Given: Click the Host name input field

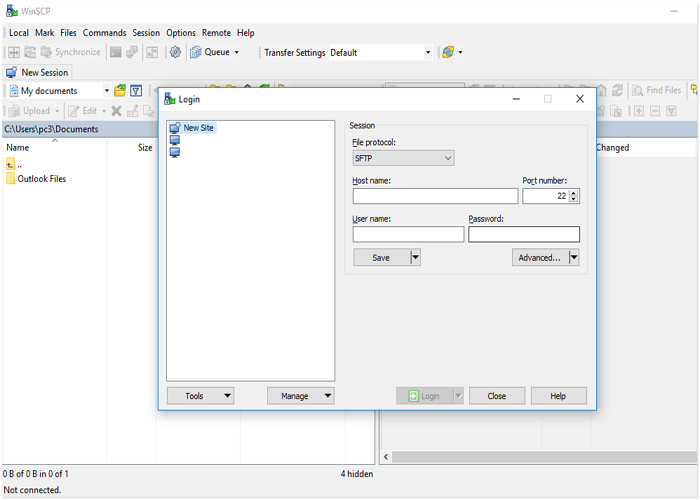Looking at the screenshot, I should click(x=435, y=196).
